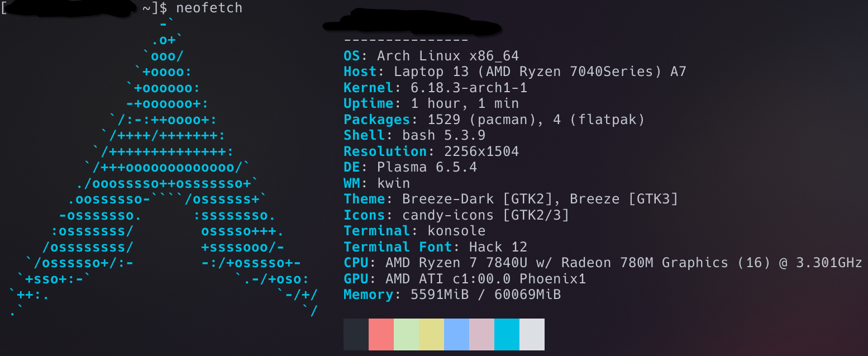The width and height of the screenshot is (868, 356).
Task: Click the Terminal Font label
Action: pyautogui.click(x=398, y=247)
